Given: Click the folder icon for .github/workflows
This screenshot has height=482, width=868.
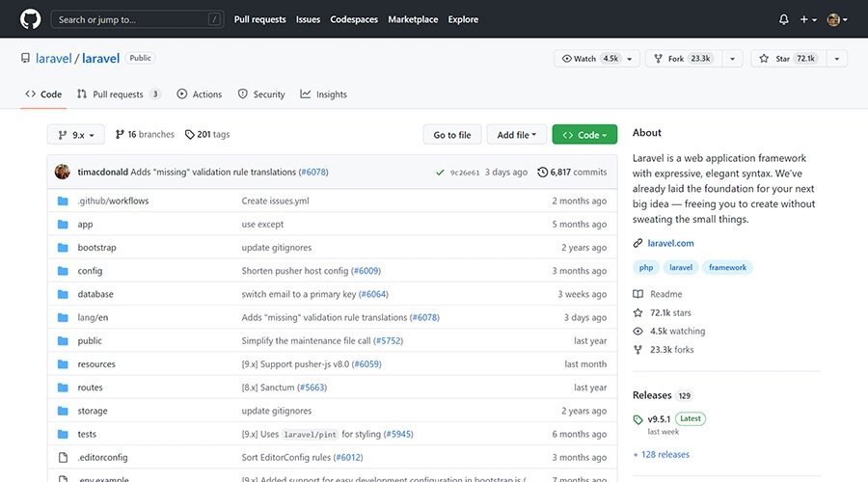Looking at the screenshot, I should (x=63, y=201).
